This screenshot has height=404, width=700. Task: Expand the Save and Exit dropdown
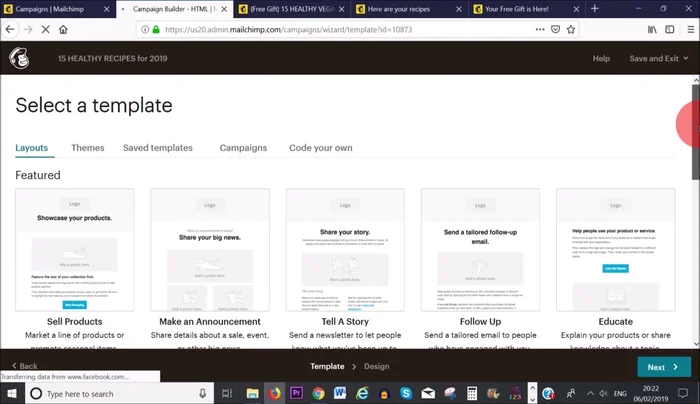(x=658, y=58)
